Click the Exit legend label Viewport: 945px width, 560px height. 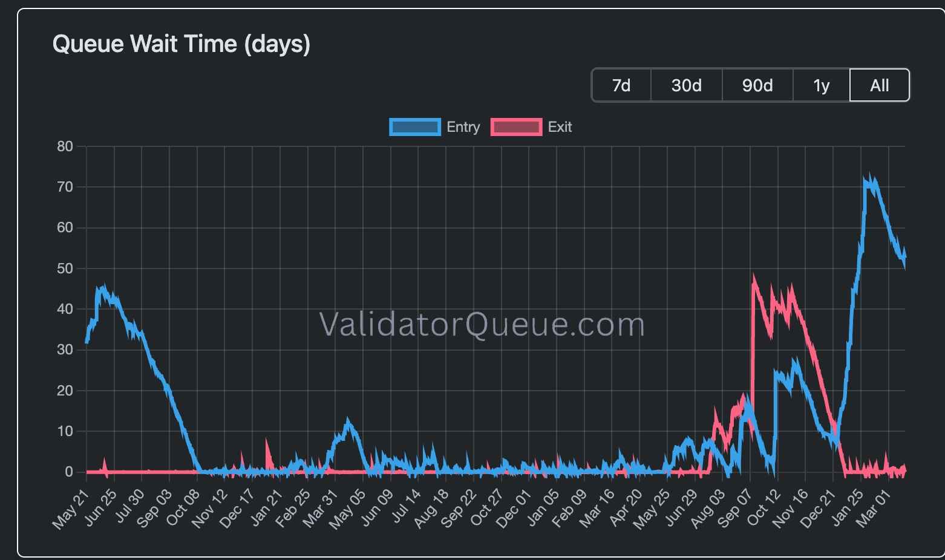[560, 127]
